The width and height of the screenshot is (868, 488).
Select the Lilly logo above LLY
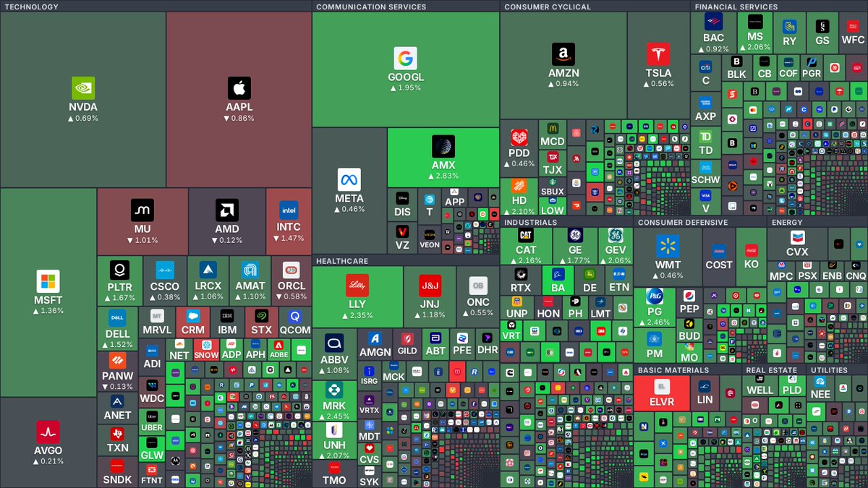(x=357, y=286)
